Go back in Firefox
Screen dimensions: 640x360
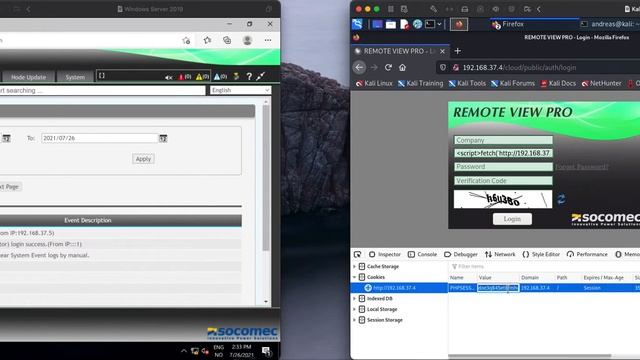pos(359,67)
